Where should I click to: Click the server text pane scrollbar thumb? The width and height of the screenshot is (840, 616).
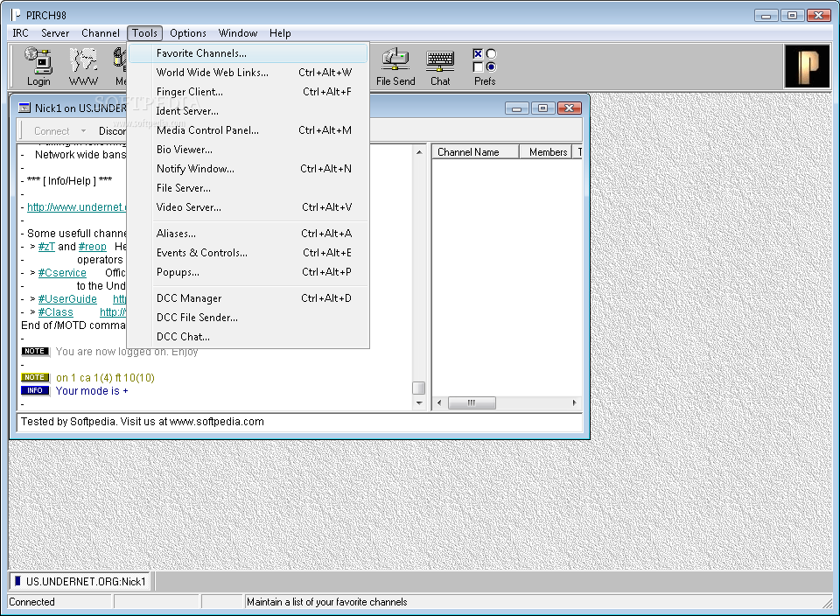pyautogui.click(x=419, y=388)
